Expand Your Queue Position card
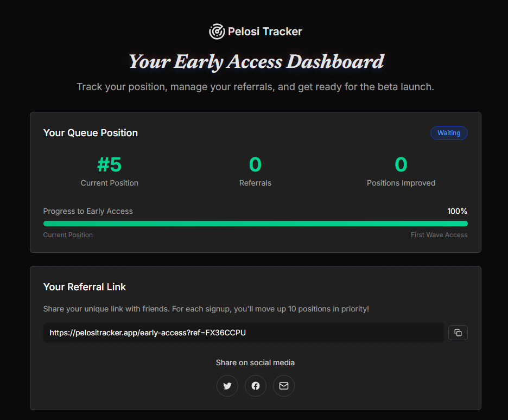Viewport: 508px width, 420px height. coord(90,132)
